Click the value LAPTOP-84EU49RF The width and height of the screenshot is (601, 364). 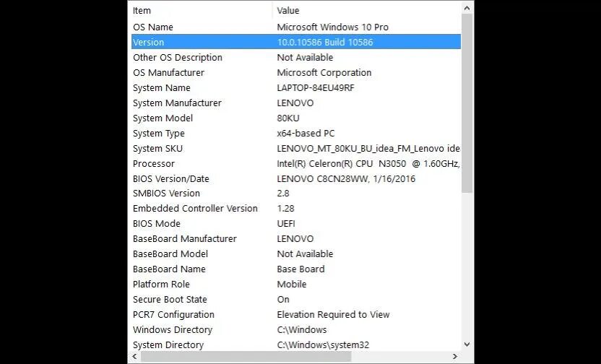[316, 87]
